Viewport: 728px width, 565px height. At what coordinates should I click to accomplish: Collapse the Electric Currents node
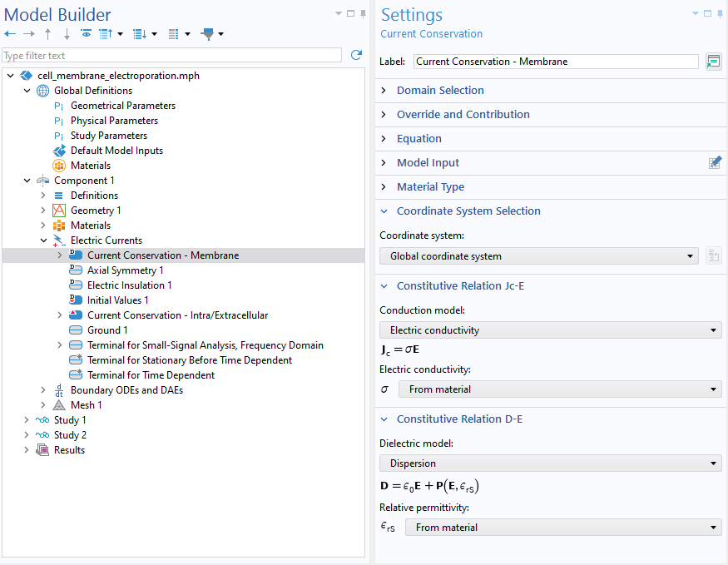(43, 240)
